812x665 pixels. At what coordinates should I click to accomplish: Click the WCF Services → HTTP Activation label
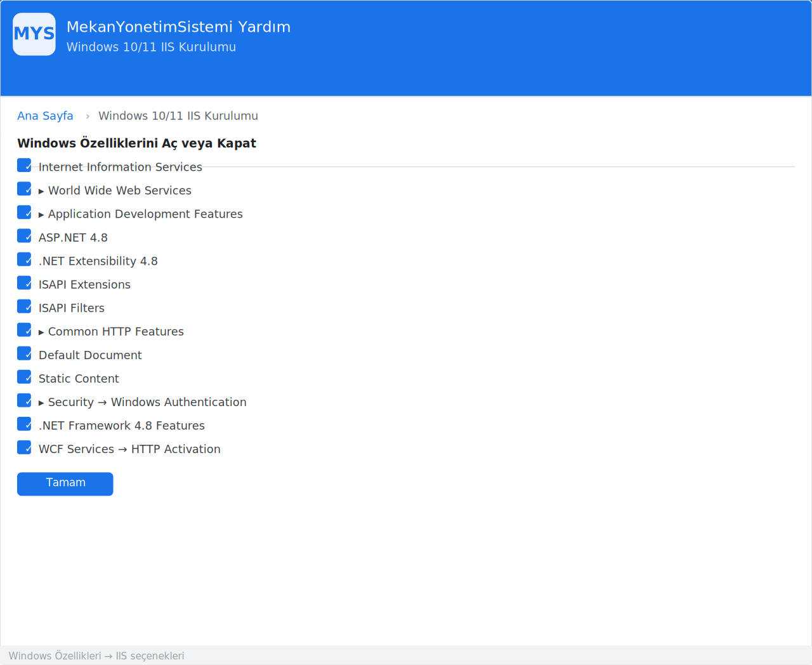(x=129, y=449)
